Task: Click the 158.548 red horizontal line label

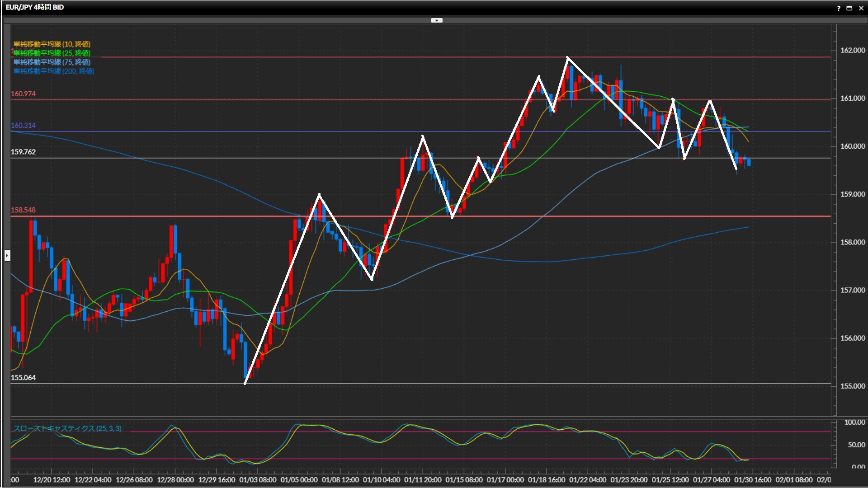Action: (23, 210)
